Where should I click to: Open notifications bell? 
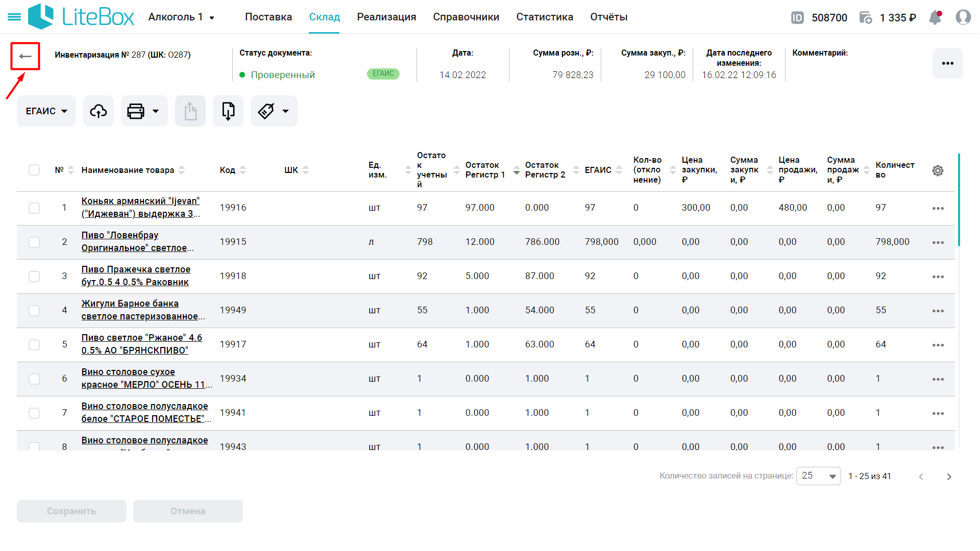click(935, 17)
